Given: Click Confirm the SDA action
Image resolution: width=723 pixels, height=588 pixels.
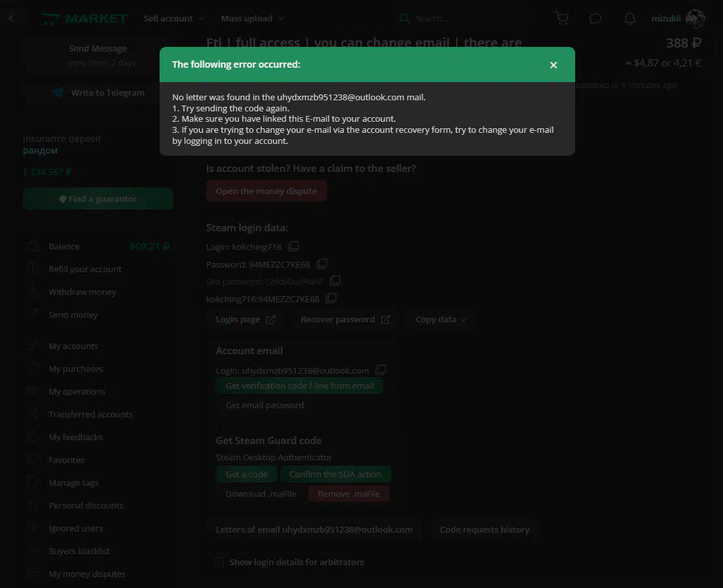Looking at the screenshot, I should tap(335, 474).
